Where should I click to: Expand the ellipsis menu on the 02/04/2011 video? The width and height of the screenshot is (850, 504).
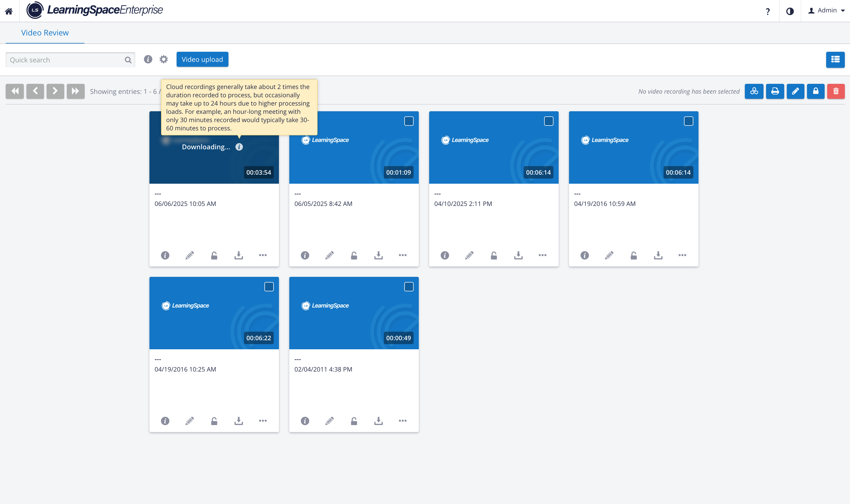[x=402, y=420]
